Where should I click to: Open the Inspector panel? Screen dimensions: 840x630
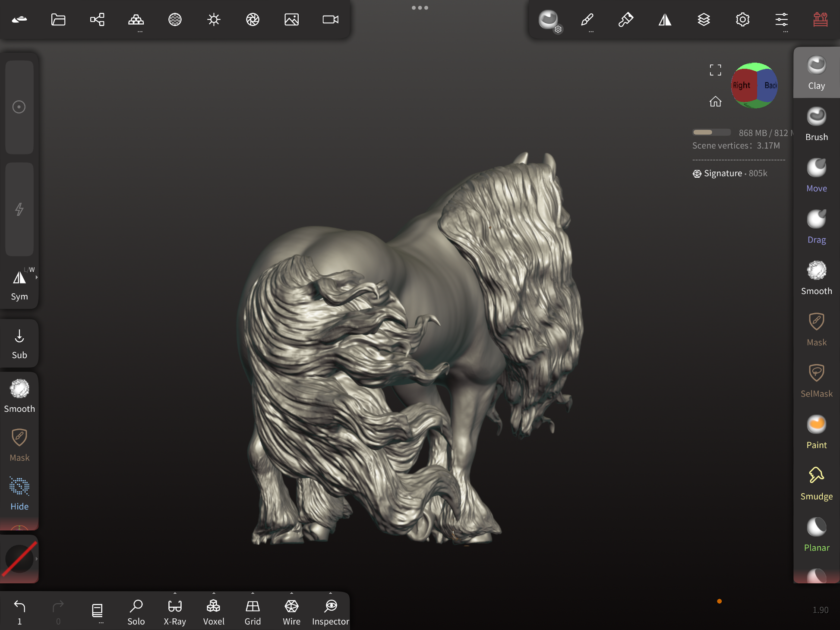click(x=330, y=611)
